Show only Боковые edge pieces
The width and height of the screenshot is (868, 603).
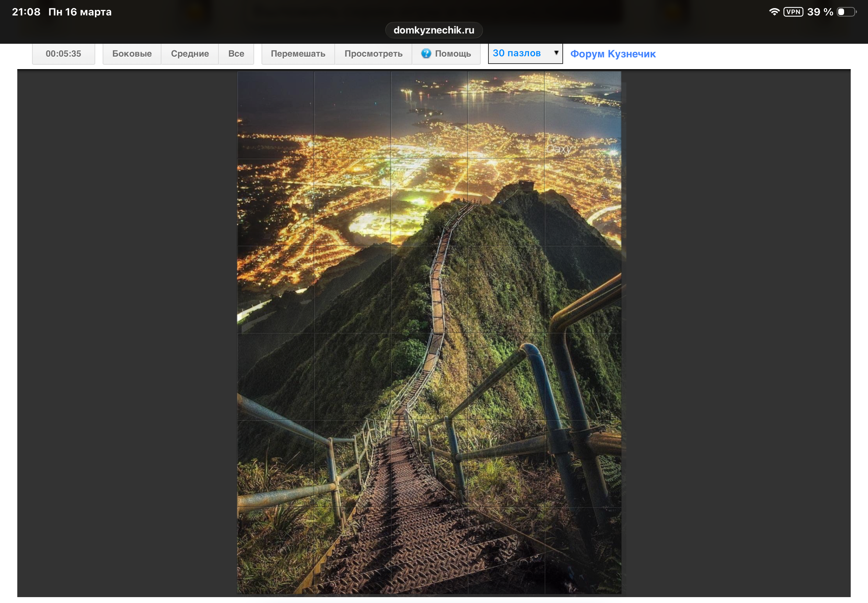click(132, 54)
